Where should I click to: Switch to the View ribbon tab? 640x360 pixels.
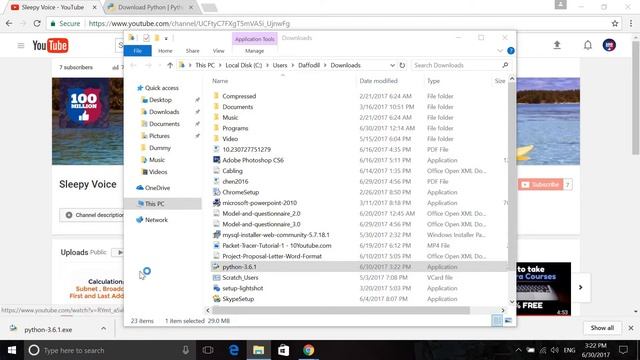(218, 51)
